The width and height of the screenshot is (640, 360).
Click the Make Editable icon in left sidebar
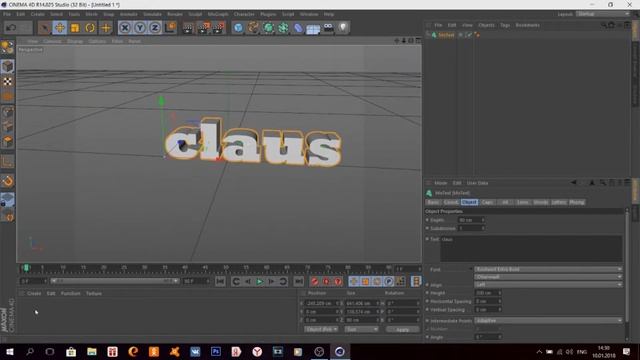point(7,48)
